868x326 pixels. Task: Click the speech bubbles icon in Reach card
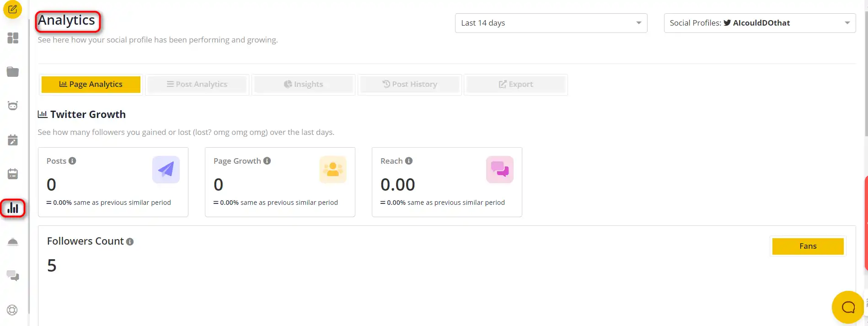point(500,170)
